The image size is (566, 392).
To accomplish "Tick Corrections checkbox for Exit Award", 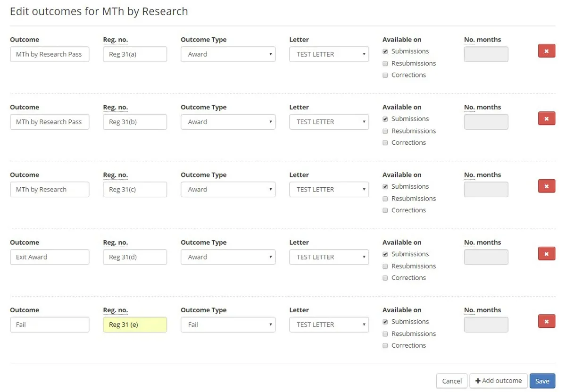I will [385, 278].
